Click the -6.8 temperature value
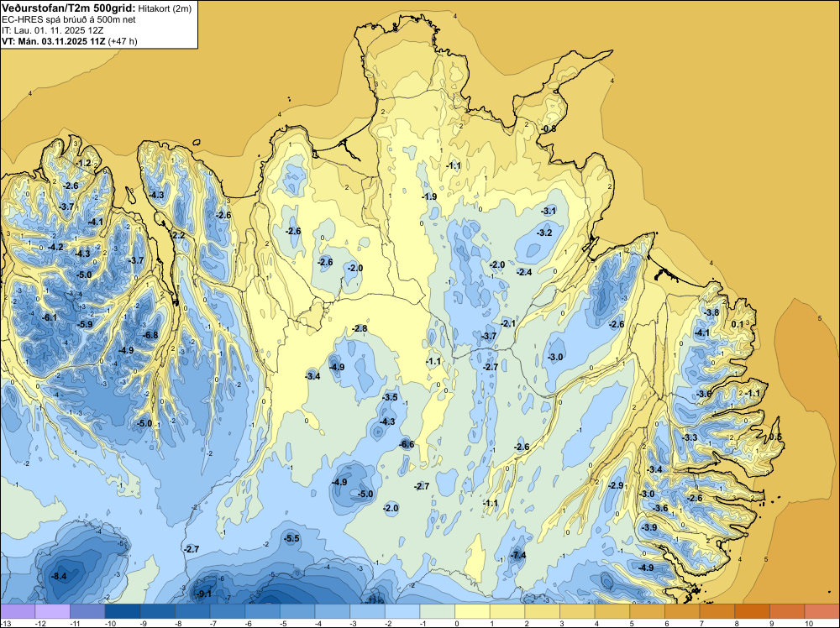840x628 pixels. tap(151, 335)
